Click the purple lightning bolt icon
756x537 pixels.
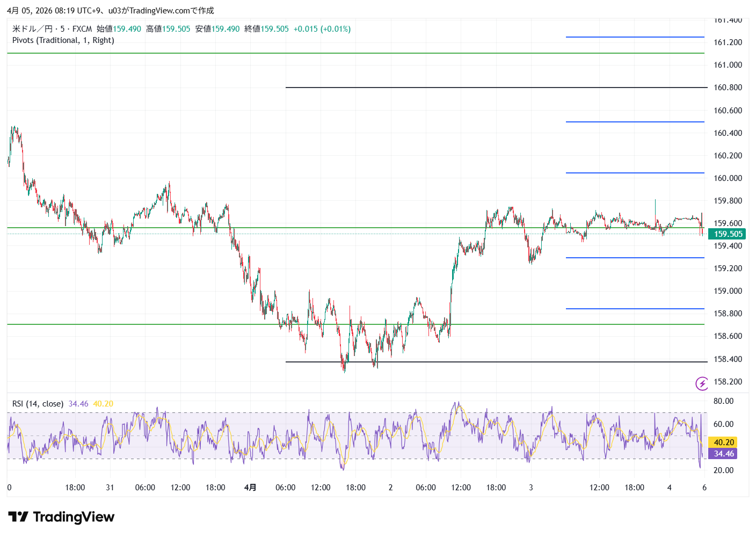coord(702,383)
